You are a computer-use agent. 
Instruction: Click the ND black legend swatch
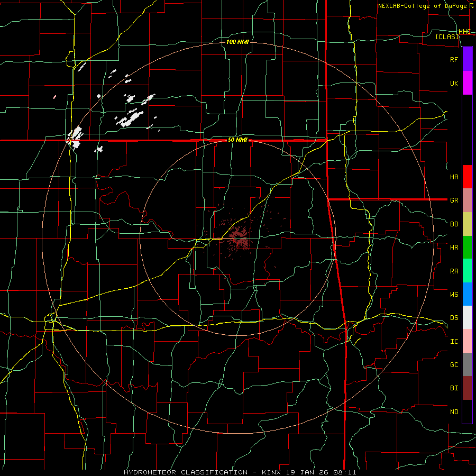coord(467,411)
